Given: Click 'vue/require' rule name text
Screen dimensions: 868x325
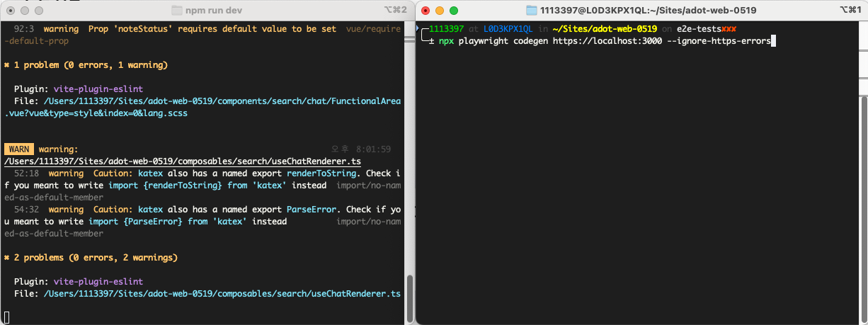Looking at the screenshot, I should (x=374, y=29).
